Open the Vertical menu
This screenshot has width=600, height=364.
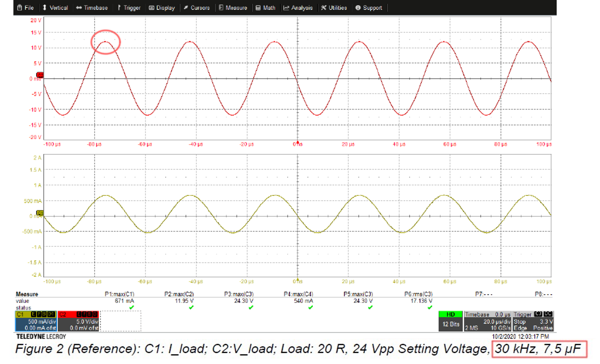point(55,8)
